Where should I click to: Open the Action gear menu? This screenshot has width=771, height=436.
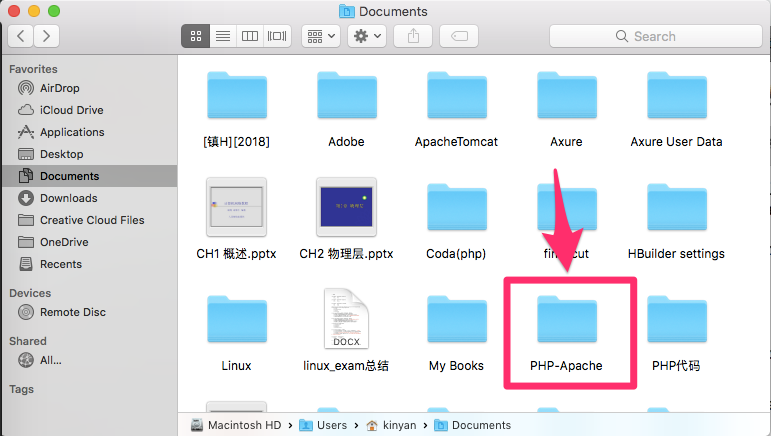[x=367, y=36]
